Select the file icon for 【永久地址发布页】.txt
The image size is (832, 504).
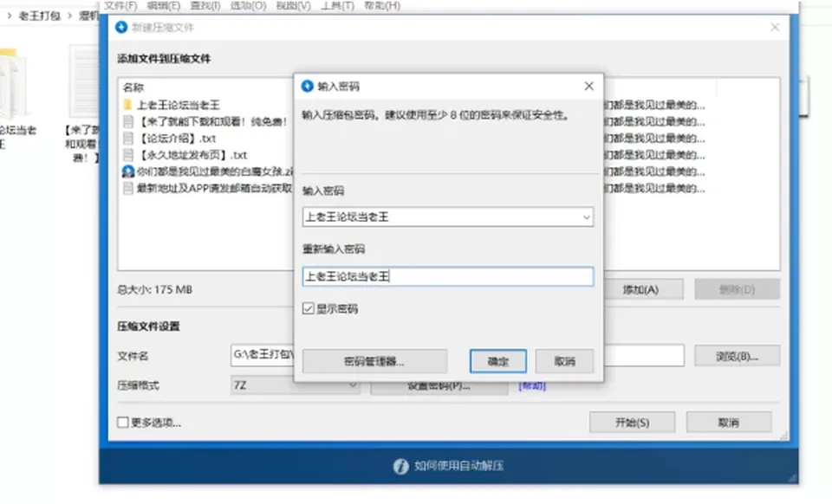coord(128,155)
